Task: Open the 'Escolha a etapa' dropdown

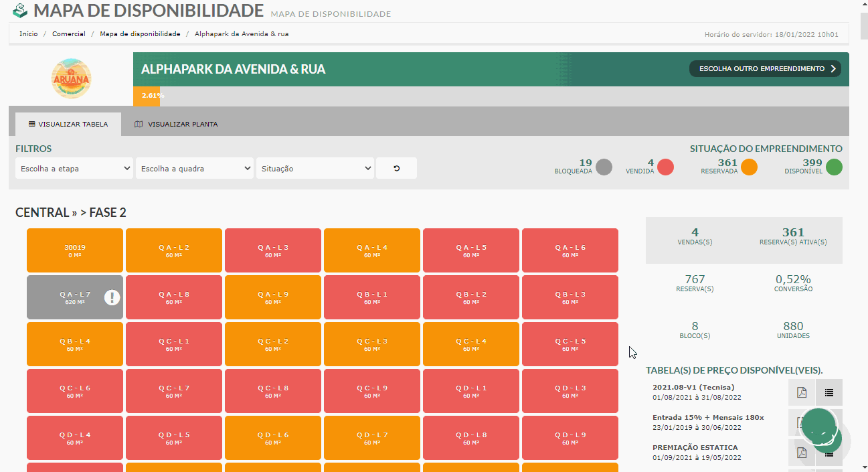Action: click(74, 168)
